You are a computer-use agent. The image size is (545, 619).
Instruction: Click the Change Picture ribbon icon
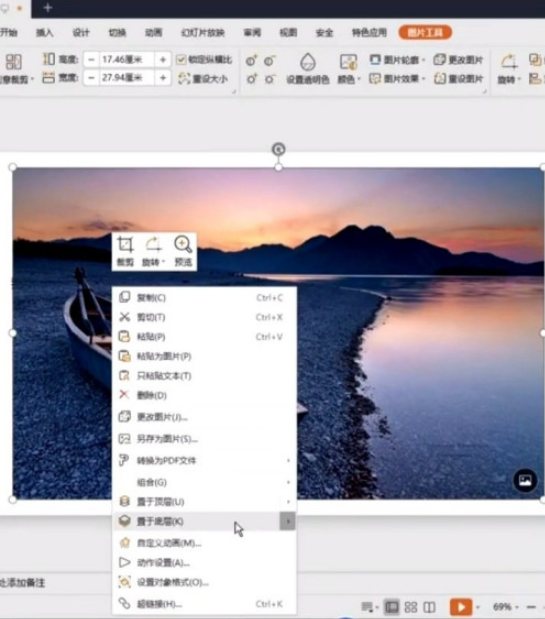(439, 60)
